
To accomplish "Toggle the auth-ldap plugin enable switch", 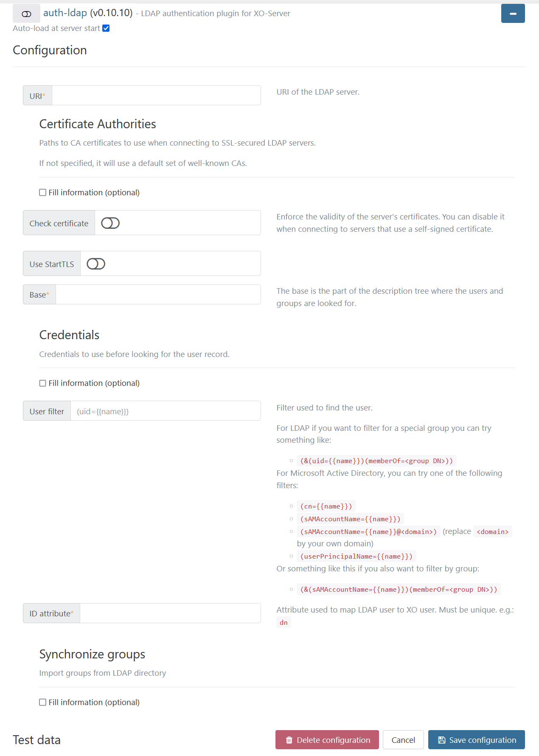I will [x=26, y=13].
